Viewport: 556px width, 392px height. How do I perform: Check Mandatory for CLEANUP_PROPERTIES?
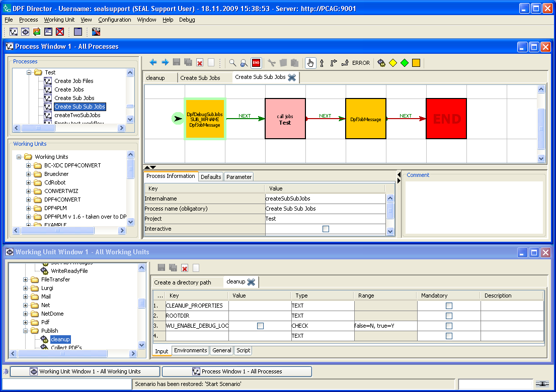[448, 306]
